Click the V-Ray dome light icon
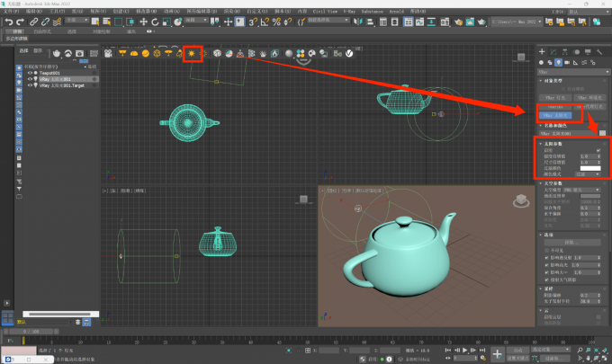Image resolution: width=612 pixels, height=364 pixels. point(134,53)
